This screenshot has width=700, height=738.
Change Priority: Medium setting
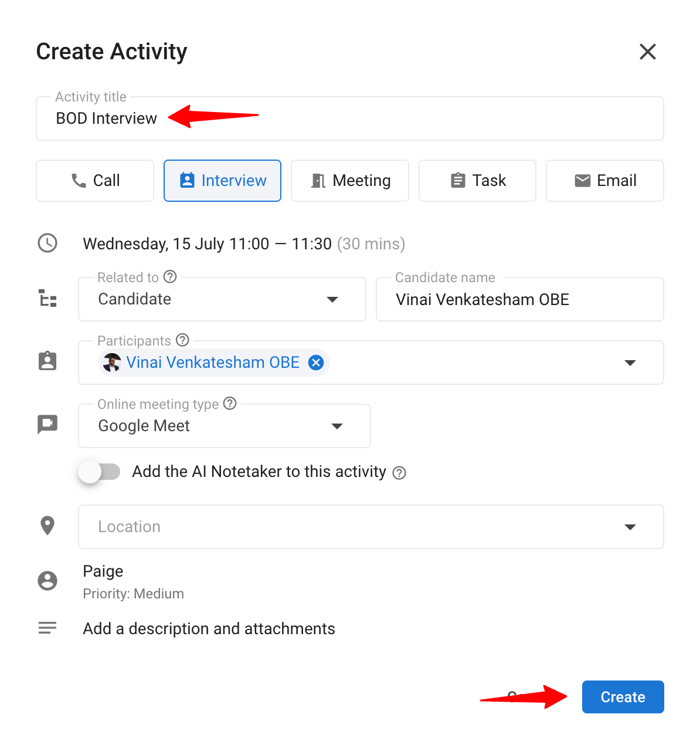tap(134, 594)
